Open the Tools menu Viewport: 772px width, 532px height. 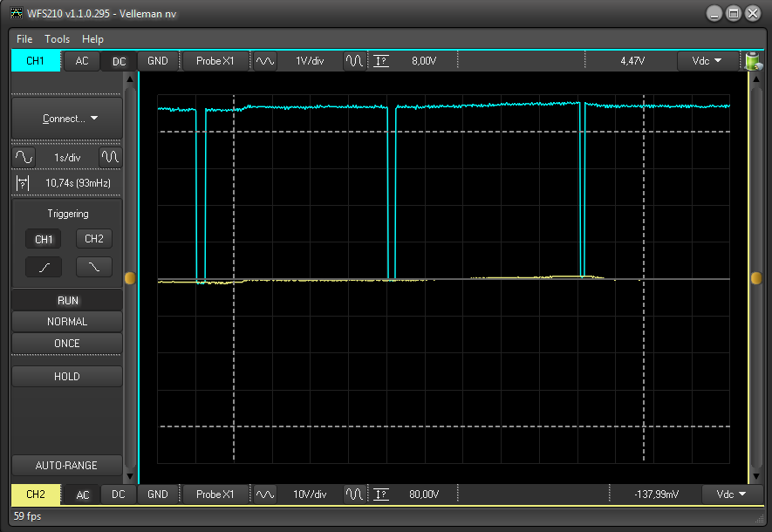click(x=58, y=39)
